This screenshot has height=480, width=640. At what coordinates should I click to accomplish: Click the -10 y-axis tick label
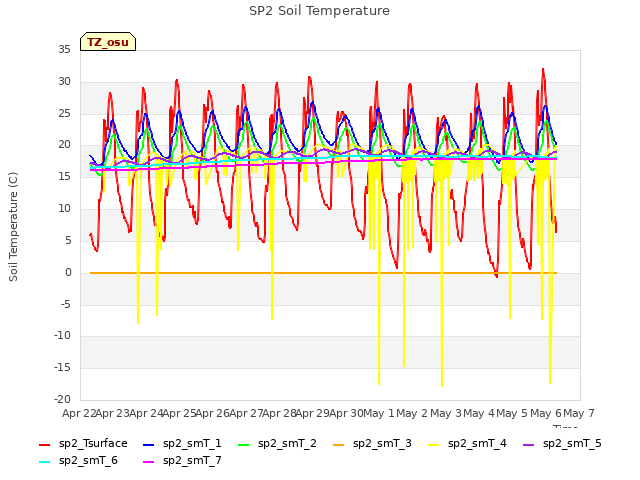point(62,336)
